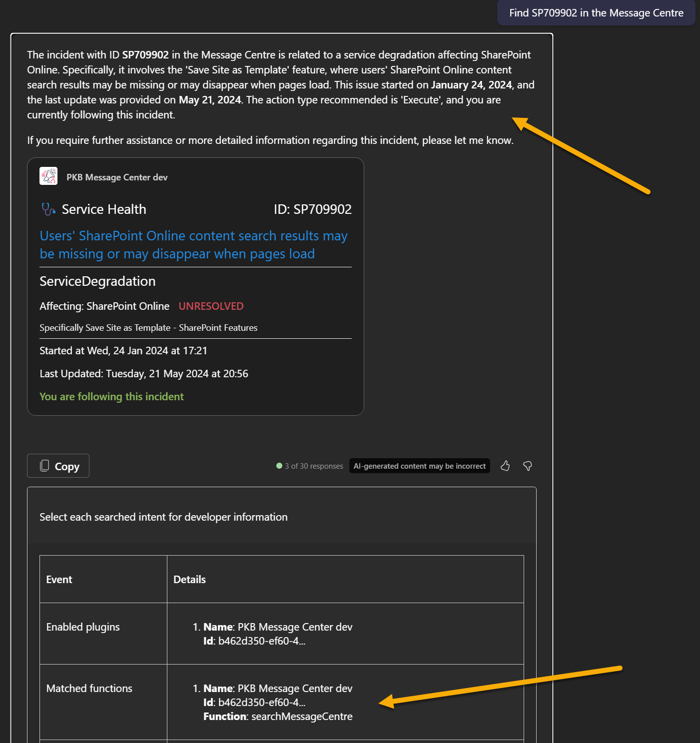Click the 'You are following this incident' text

click(x=111, y=397)
